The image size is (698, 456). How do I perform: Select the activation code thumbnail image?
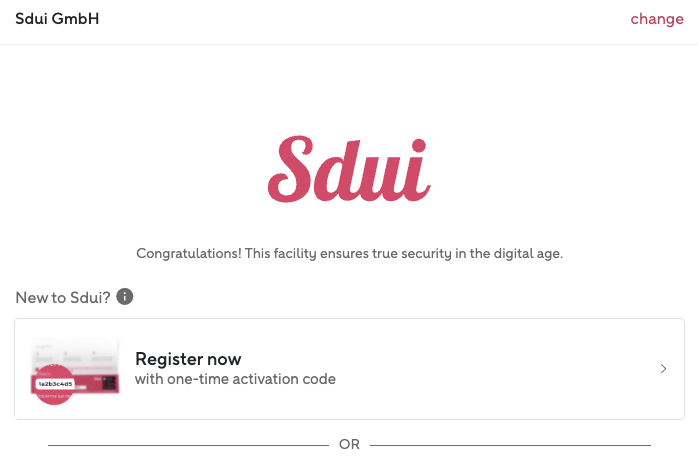click(x=77, y=369)
